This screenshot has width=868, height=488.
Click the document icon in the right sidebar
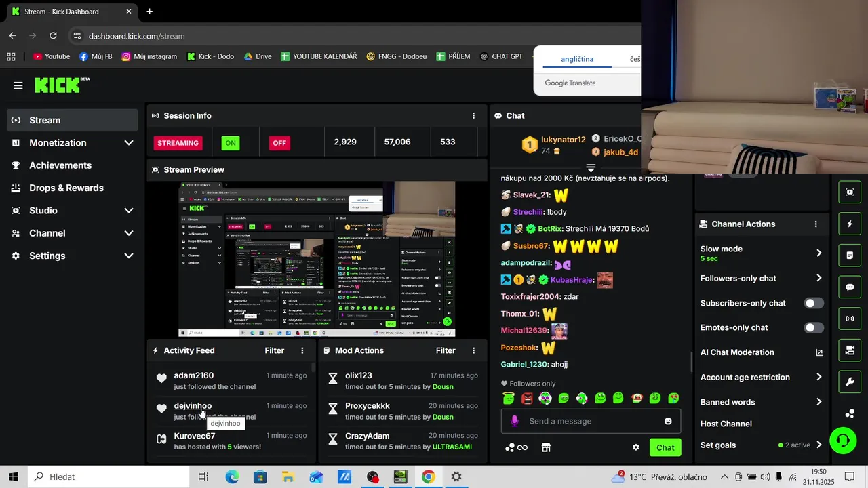[x=850, y=256]
